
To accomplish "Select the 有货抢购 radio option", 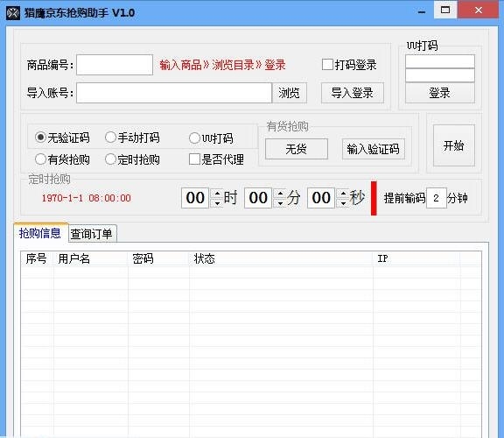I will click(x=40, y=159).
